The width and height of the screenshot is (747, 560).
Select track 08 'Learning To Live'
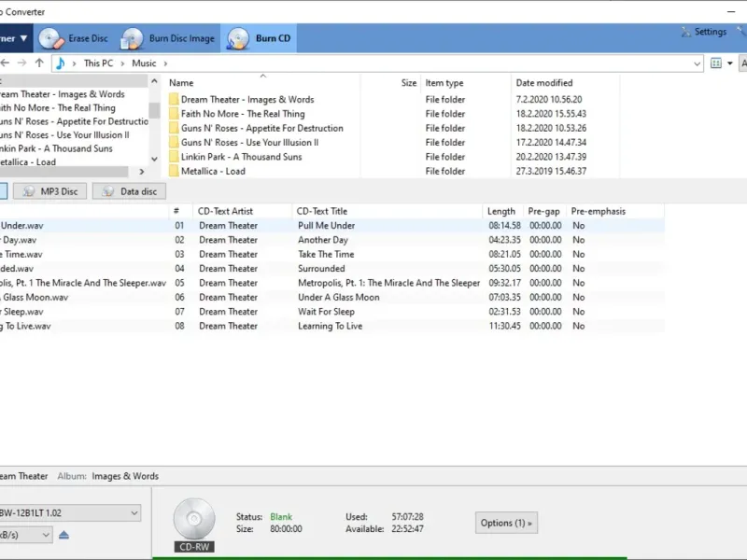click(332, 326)
